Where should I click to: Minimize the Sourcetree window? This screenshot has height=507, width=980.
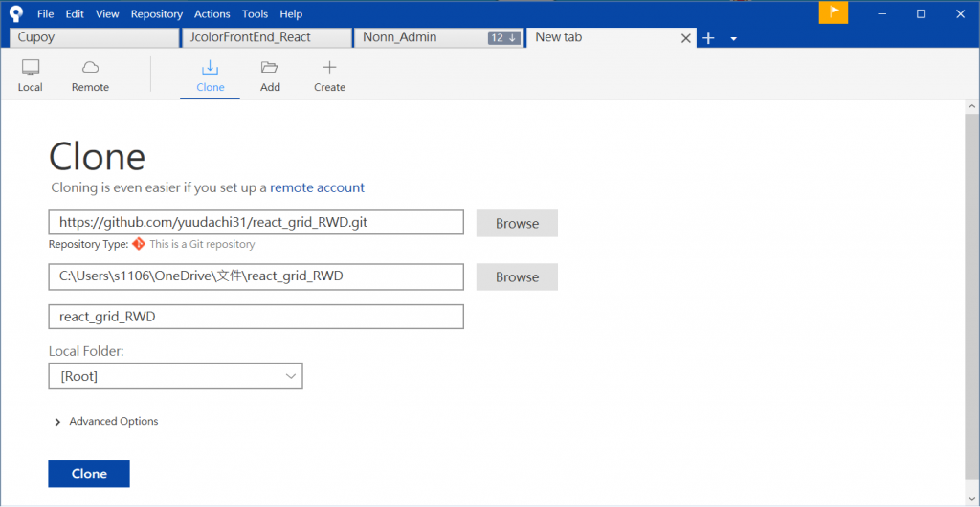(883, 13)
